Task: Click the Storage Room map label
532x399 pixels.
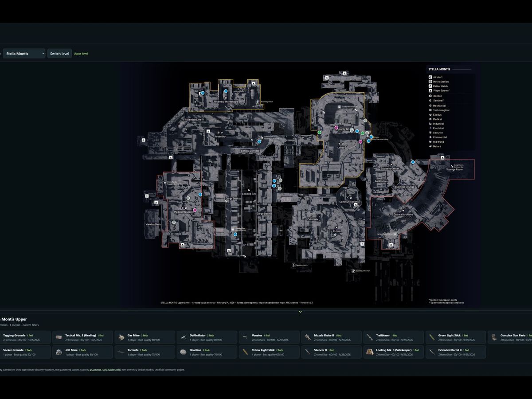Action: click(x=454, y=169)
